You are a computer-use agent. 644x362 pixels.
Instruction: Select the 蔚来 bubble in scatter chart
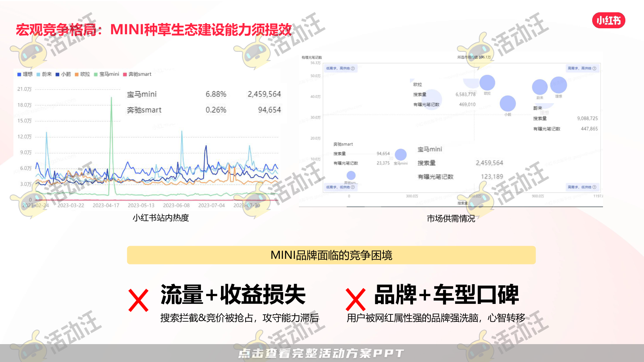(x=540, y=87)
